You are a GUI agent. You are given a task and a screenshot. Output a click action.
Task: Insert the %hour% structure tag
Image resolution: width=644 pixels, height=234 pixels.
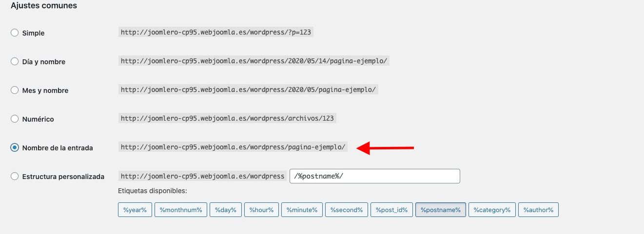coord(261,210)
